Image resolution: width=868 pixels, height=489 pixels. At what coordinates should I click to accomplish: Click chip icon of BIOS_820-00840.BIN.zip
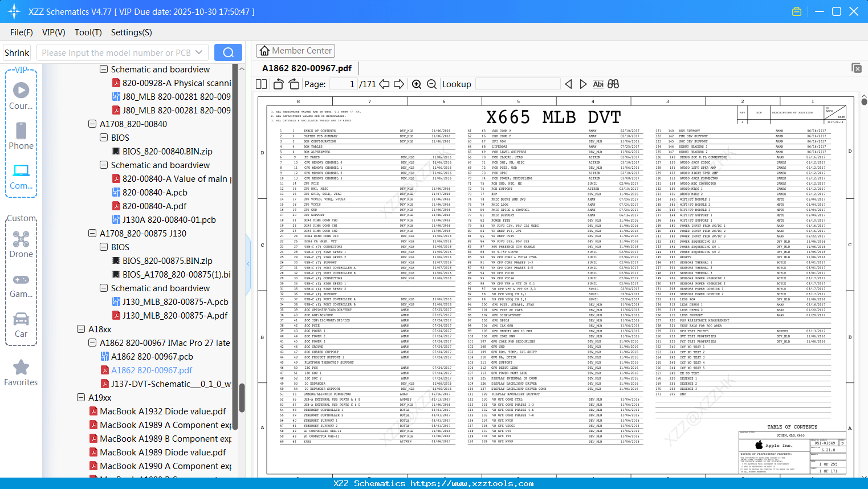click(116, 152)
